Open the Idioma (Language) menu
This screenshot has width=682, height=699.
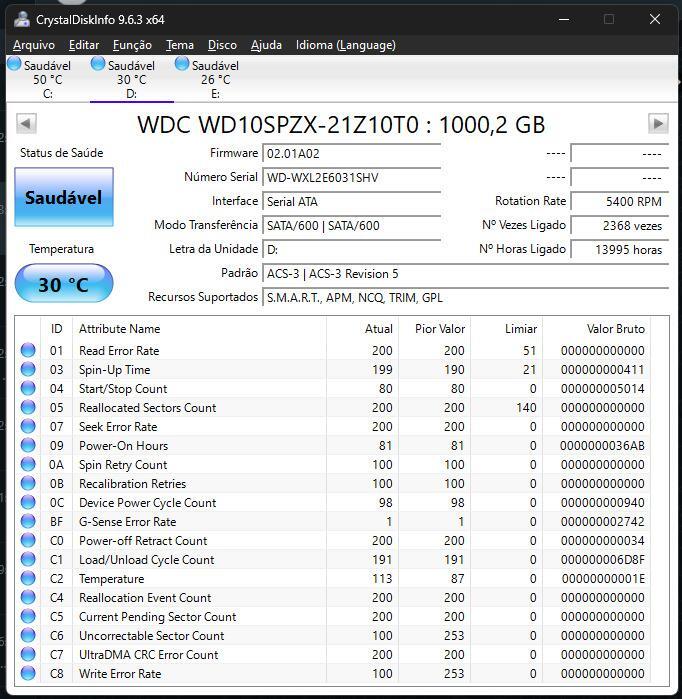346,45
